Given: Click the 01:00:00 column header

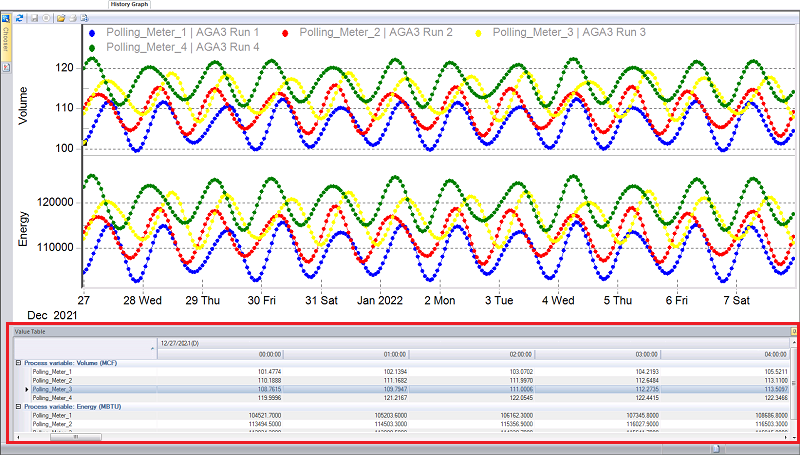Looking at the screenshot, I should point(346,354).
